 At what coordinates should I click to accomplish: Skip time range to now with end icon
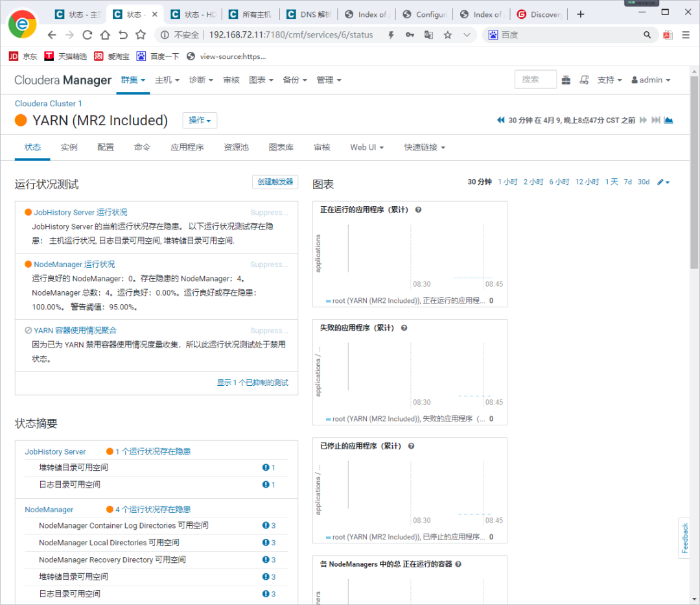point(656,120)
